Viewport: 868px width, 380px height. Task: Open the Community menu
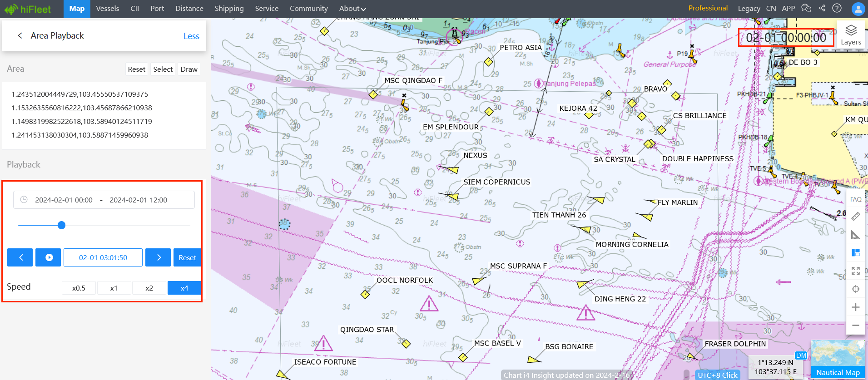tap(309, 9)
